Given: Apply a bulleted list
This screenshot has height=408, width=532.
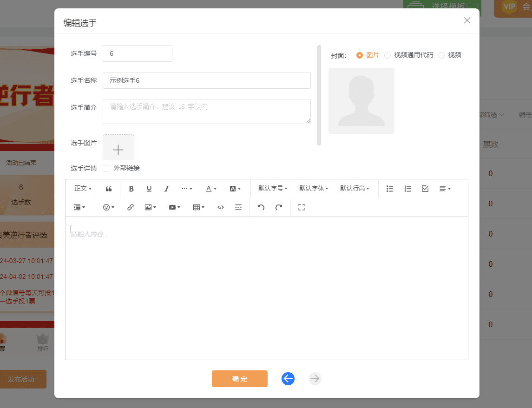Looking at the screenshot, I should click(389, 188).
